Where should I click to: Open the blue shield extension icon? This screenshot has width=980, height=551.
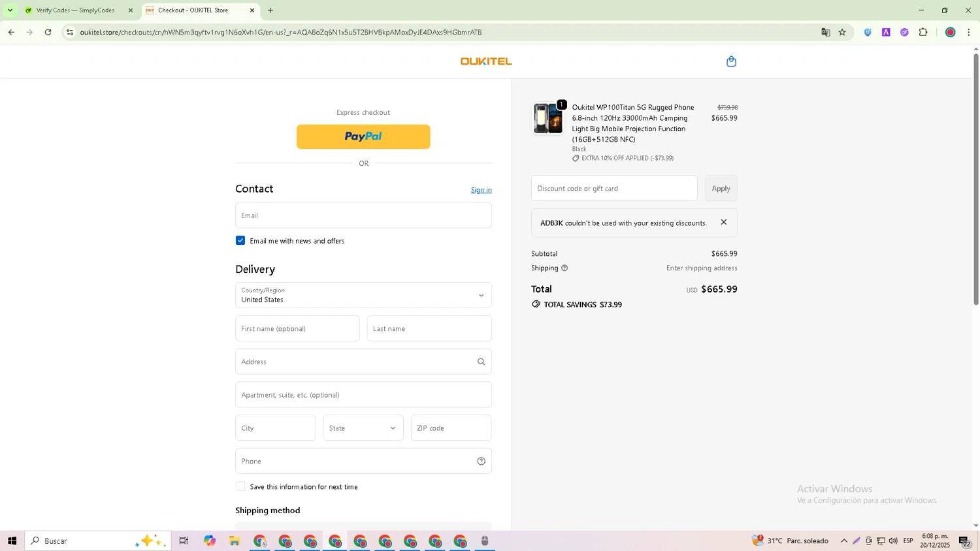pos(868,32)
